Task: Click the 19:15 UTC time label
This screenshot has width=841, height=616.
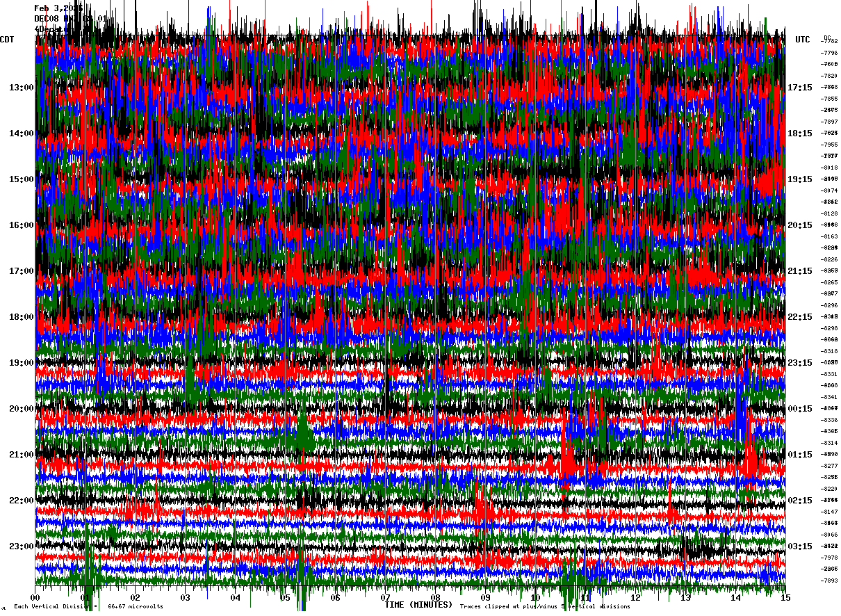Action: 800,179
